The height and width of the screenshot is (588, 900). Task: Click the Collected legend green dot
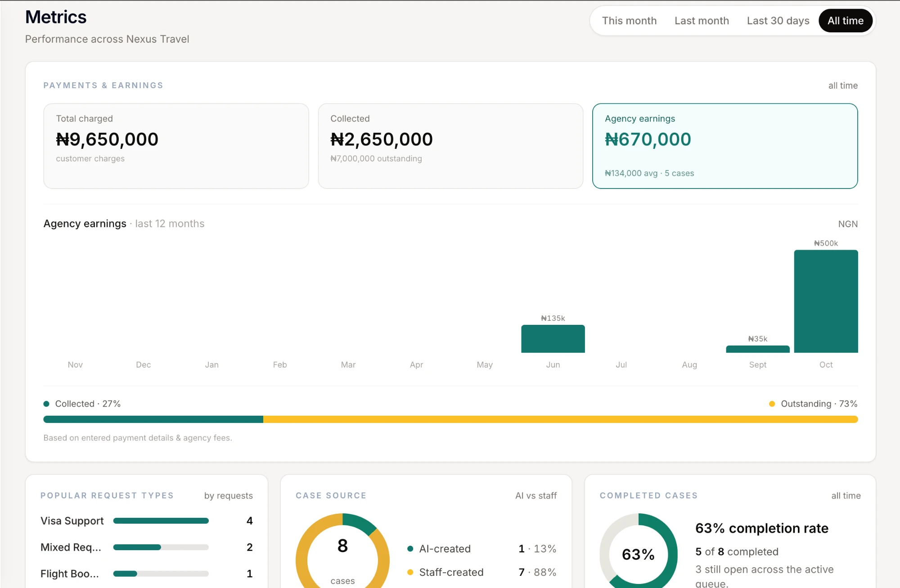click(46, 404)
